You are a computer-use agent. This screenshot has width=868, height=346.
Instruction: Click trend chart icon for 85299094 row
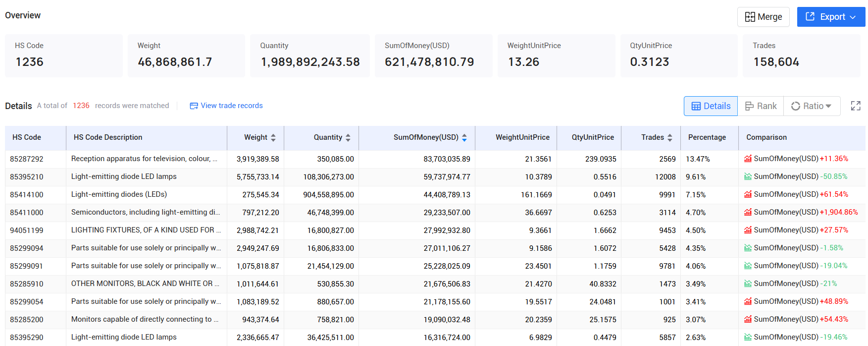coord(748,248)
